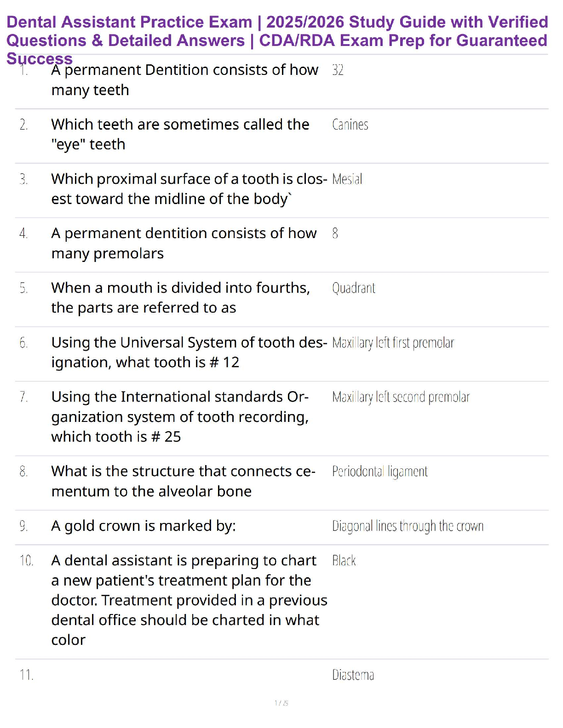The height and width of the screenshot is (728, 563).
Task: Select the "Diastema" answer
Action: pyautogui.click(x=353, y=675)
